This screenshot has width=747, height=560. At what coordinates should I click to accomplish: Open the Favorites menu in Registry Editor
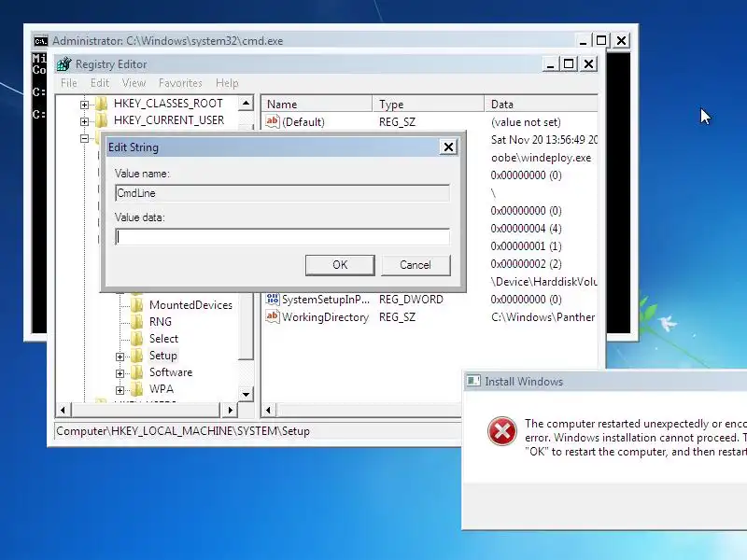(180, 83)
